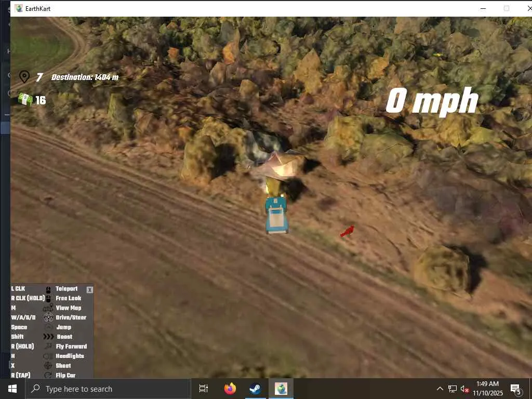The height and width of the screenshot is (399, 532).
Task: Click the 'R (TAP)' key hint
Action: (21, 375)
